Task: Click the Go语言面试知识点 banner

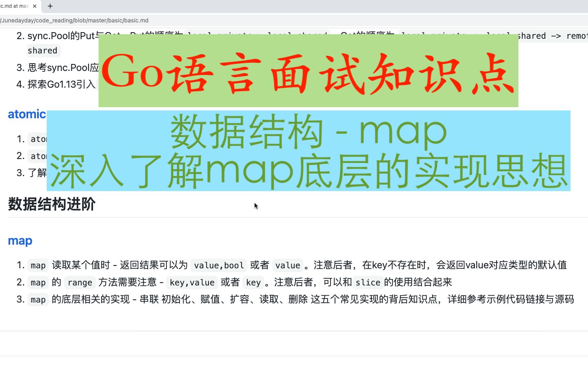Action: click(308, 71)
